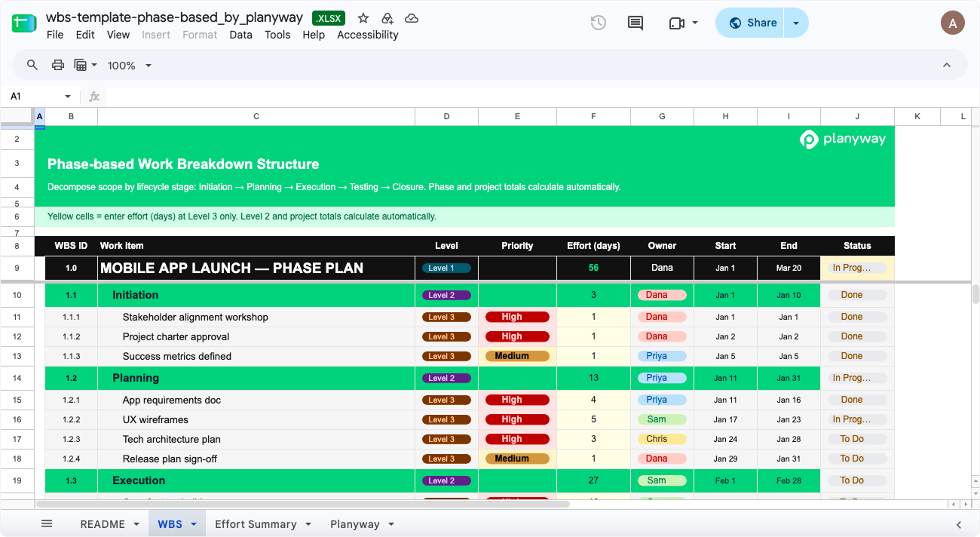Open the all sheets list icon
The width and height of the screenshot is (980, 537).
click(47, 524)
